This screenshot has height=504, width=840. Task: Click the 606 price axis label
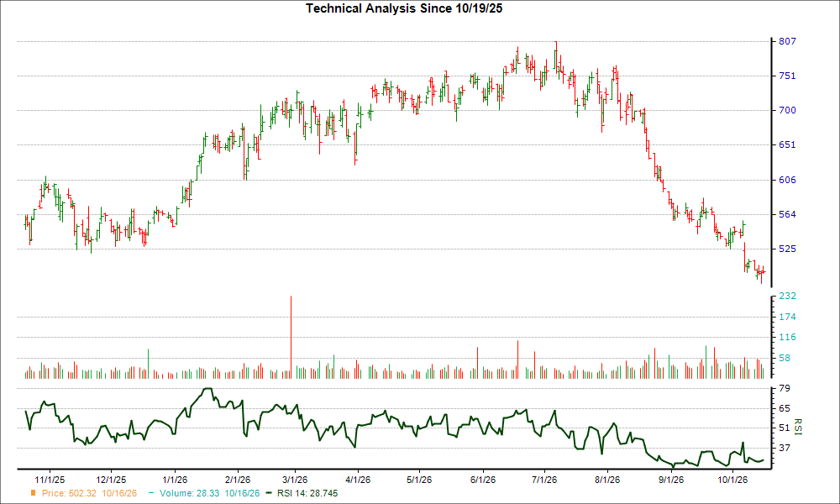point(787,180)
